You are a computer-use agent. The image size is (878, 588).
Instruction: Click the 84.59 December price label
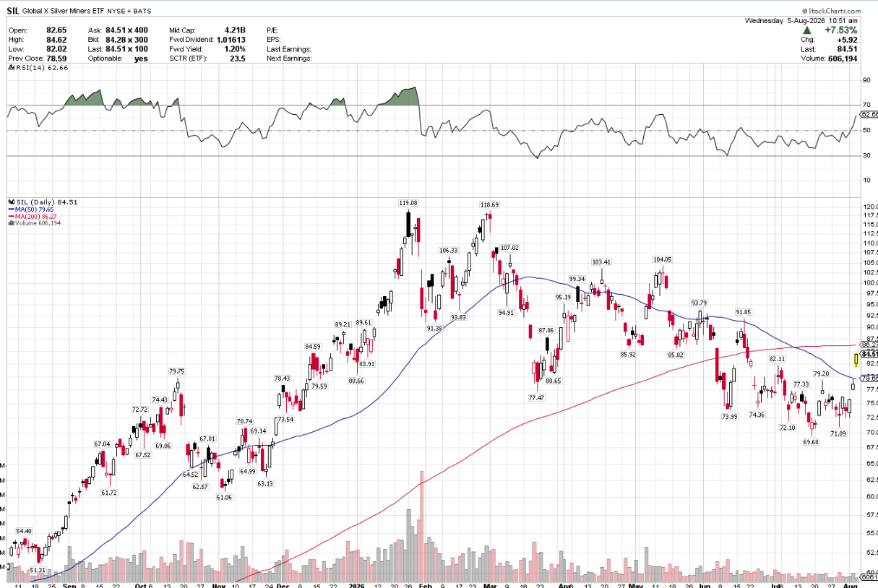coord(312,346)
